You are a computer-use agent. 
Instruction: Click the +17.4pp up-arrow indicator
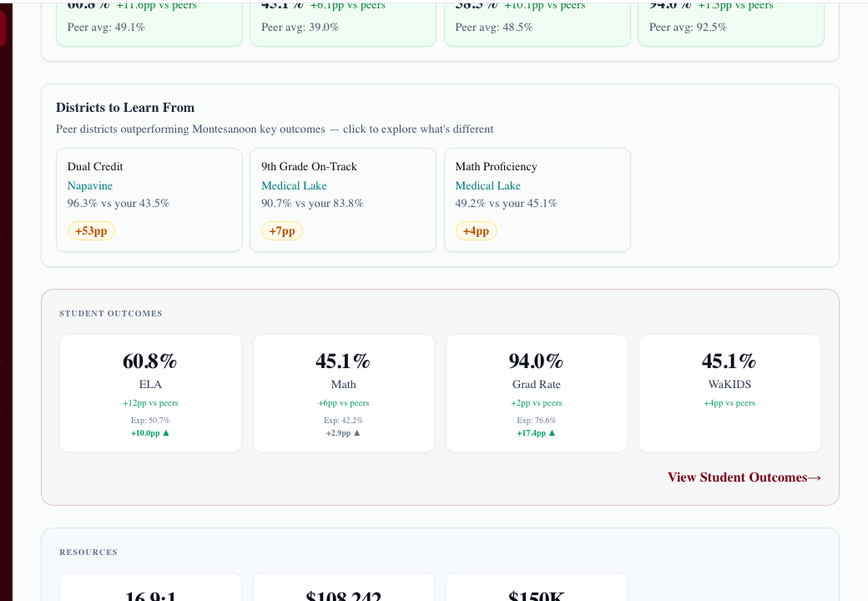tap(536, 432)
